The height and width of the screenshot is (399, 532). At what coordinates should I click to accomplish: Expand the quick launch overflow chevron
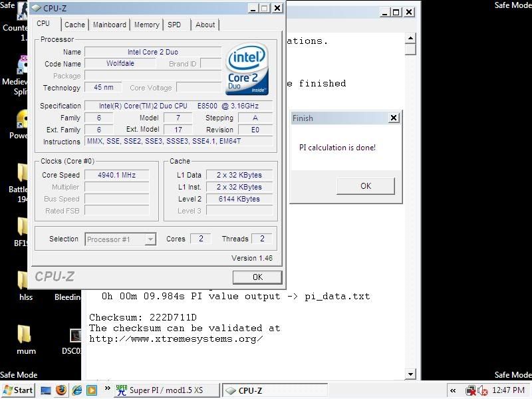108,388
